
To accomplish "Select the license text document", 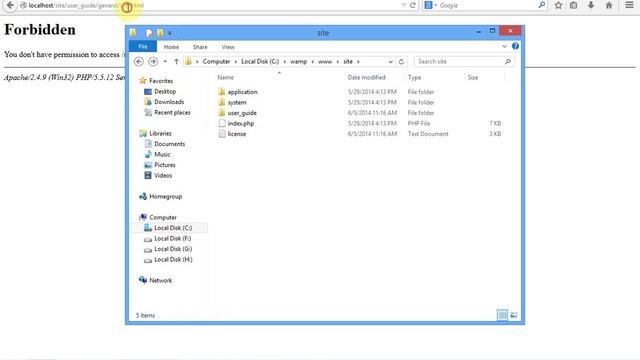I will click(237, 134).
